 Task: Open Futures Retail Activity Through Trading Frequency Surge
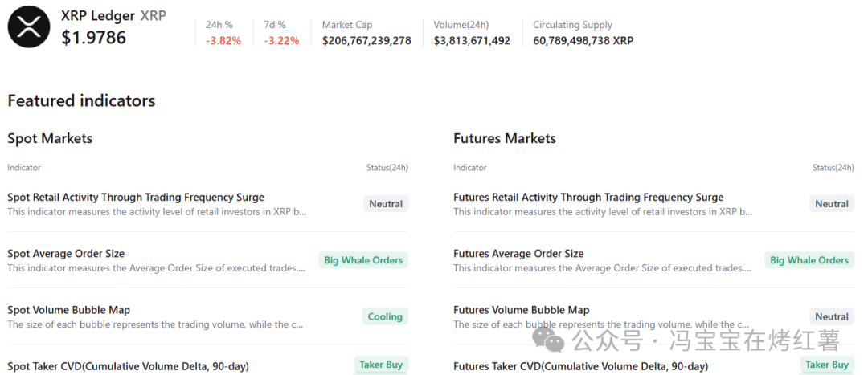click(588, 197)
